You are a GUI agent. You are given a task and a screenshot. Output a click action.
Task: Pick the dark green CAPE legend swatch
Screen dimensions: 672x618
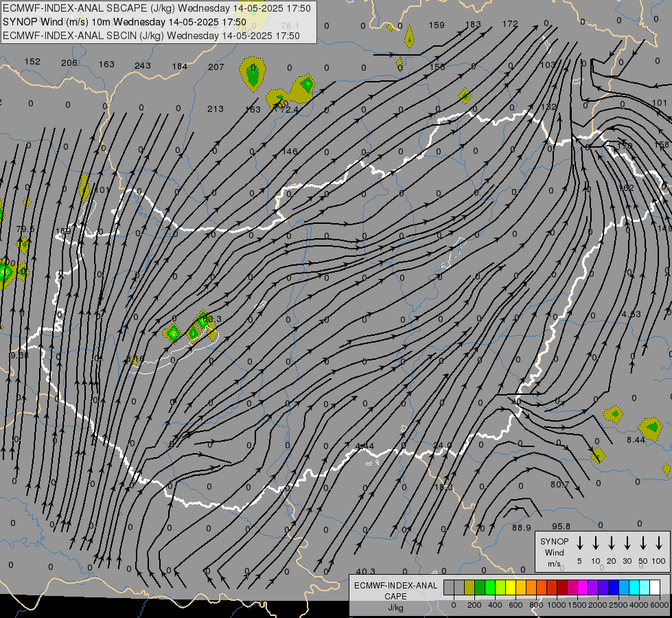click(480, 588)
